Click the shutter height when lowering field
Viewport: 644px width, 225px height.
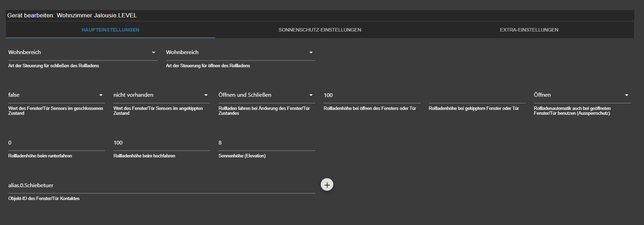tap(56, 143)
